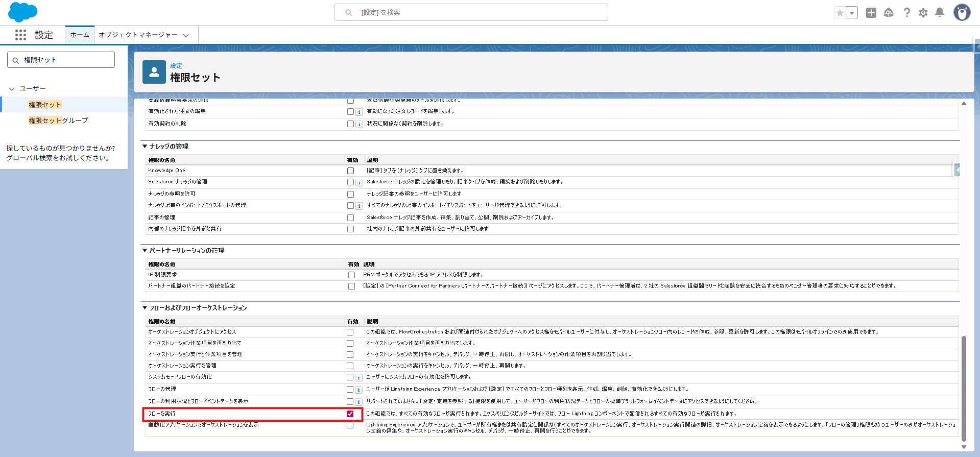Click the favorites star icon
980x457 pixels.
tap(840, 13)
